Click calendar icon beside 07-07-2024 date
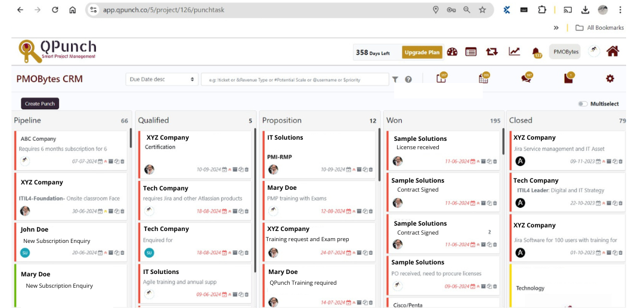 click(100, 162)
